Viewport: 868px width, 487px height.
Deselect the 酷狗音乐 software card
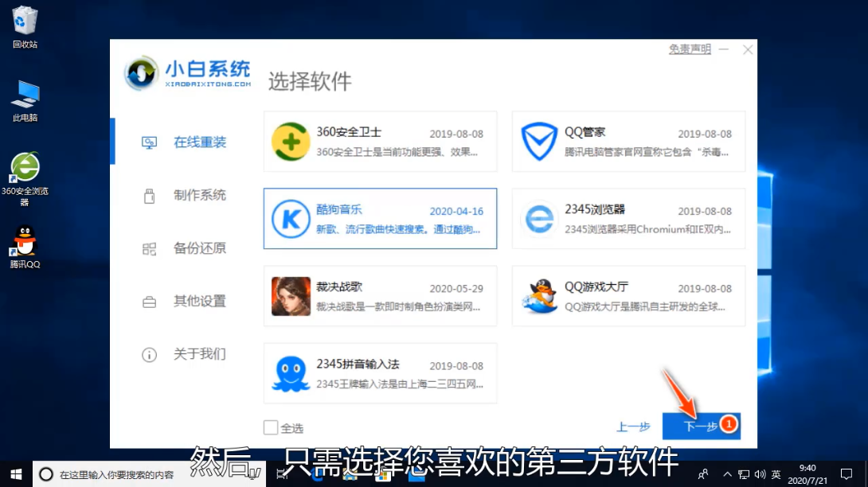pos(381,219)
